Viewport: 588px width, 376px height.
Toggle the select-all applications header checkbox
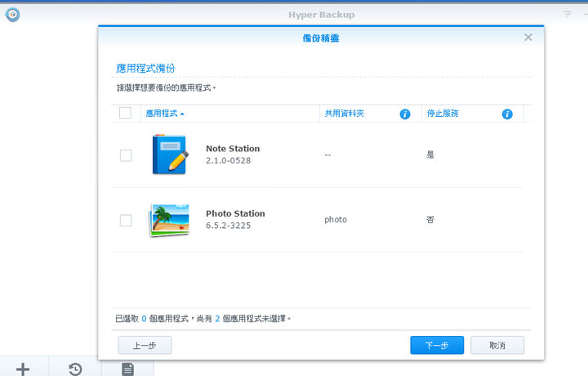point(125,114)
